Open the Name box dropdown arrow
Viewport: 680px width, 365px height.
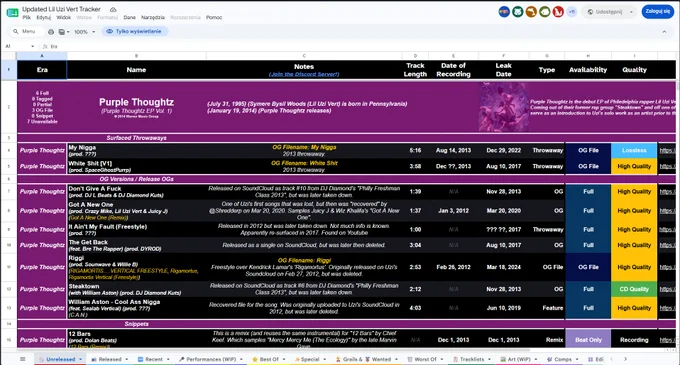(x=33, y=46)
